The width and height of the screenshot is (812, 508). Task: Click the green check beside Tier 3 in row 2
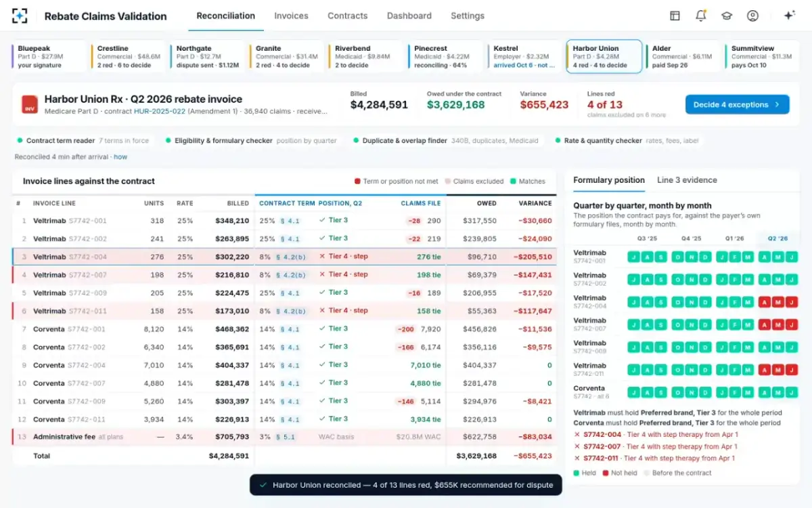pyautogui.click(x=322, y=238)
